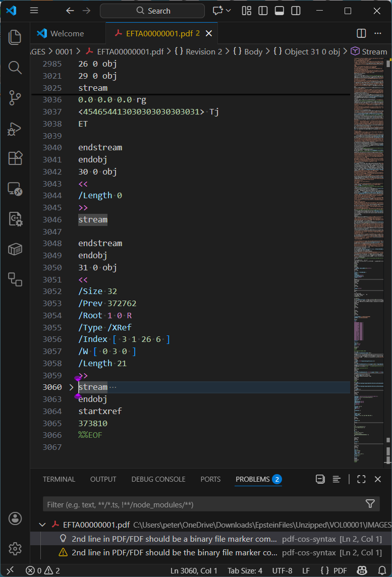Open the editor More Actions menu
392x577 pixels.
click(378, 33)
